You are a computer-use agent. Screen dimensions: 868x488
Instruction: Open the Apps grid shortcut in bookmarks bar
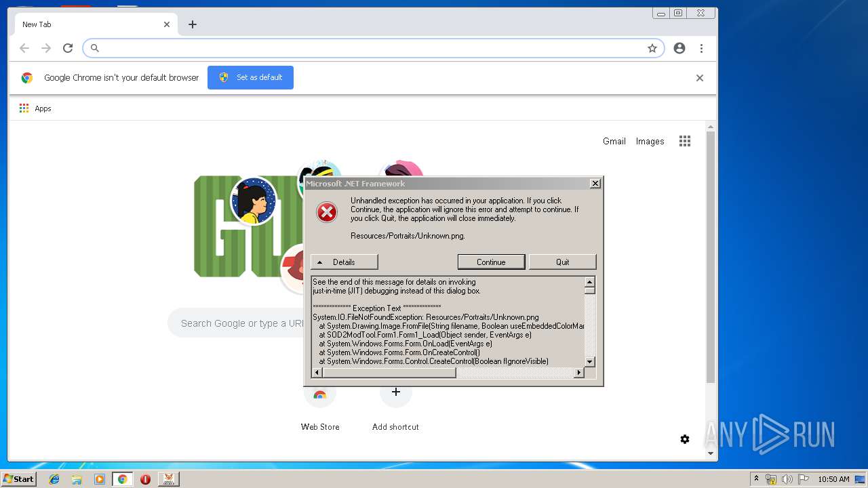coord(35,108)
